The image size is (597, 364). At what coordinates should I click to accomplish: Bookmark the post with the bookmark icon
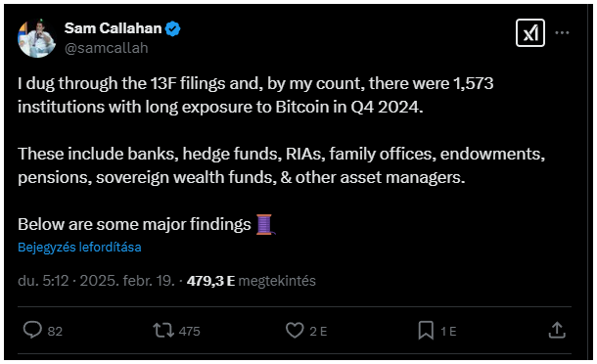point(426,330)
